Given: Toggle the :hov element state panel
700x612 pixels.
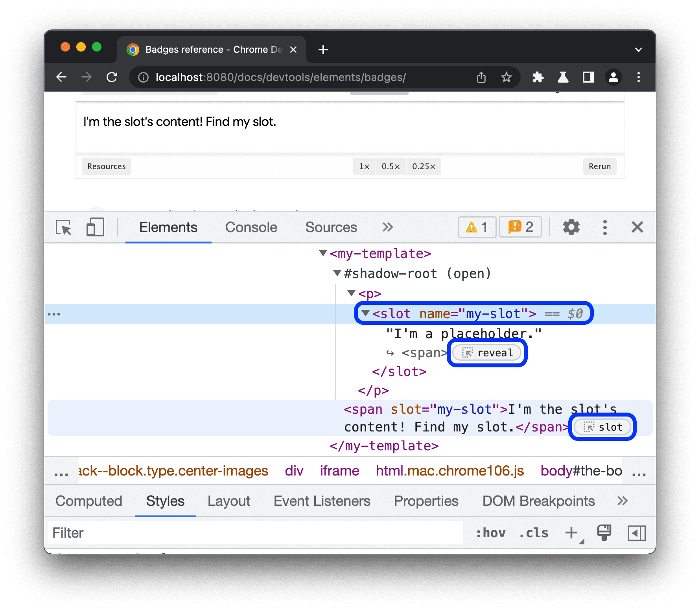Looking at the screenshot, I should pyautogui.click(x=490, y=533).
